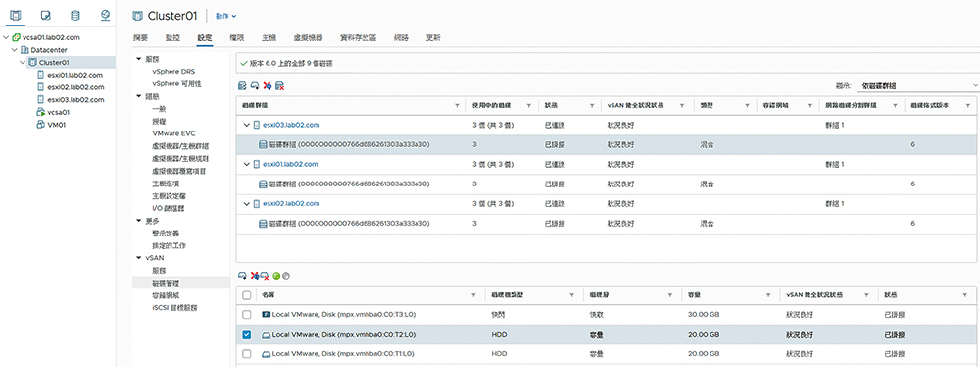Open esxi02.lab02.com link in disk groups table

click(290, 203)
